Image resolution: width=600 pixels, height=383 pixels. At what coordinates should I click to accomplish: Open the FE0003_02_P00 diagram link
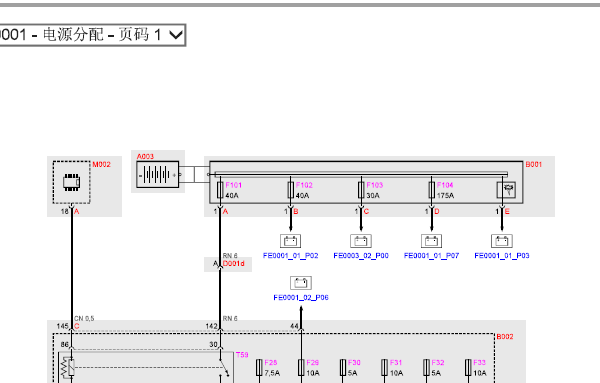coord(361,256)
